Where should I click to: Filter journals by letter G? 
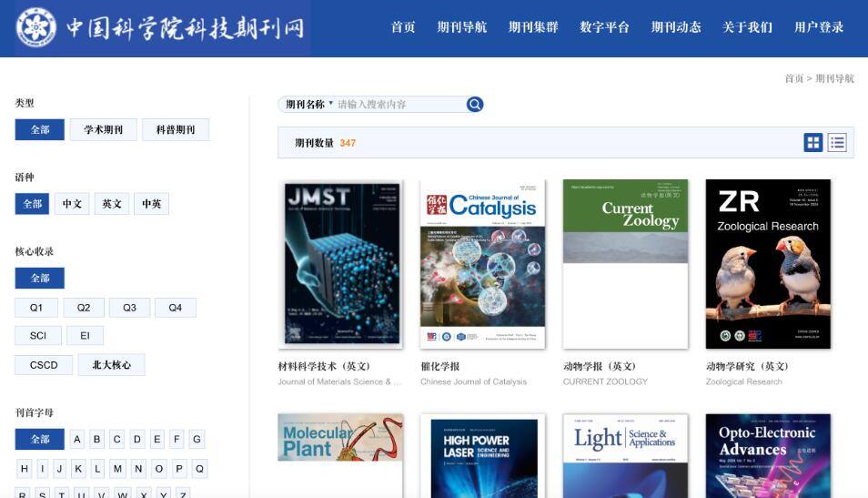pos(197,440)
